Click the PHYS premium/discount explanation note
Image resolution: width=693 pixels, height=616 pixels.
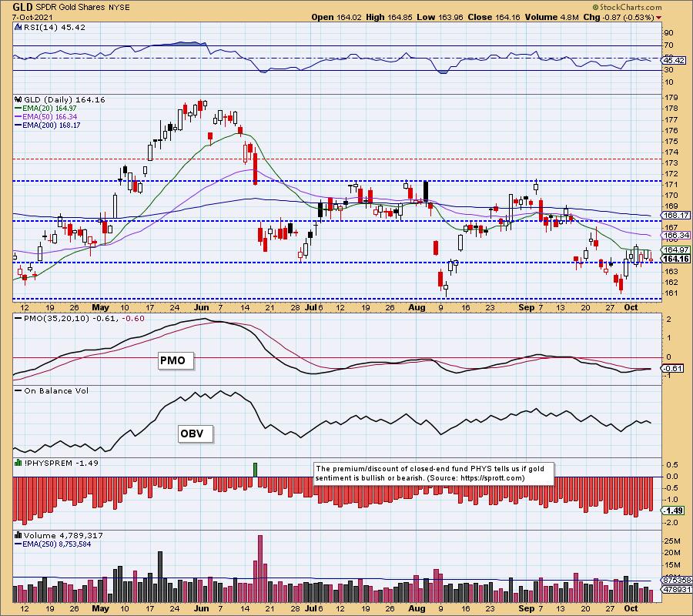434,474
